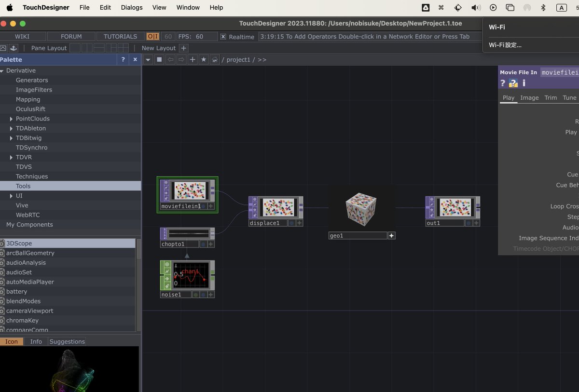Toggle viewer active plus on chopto1
The image size is (579, 392).
pos(211,244)
